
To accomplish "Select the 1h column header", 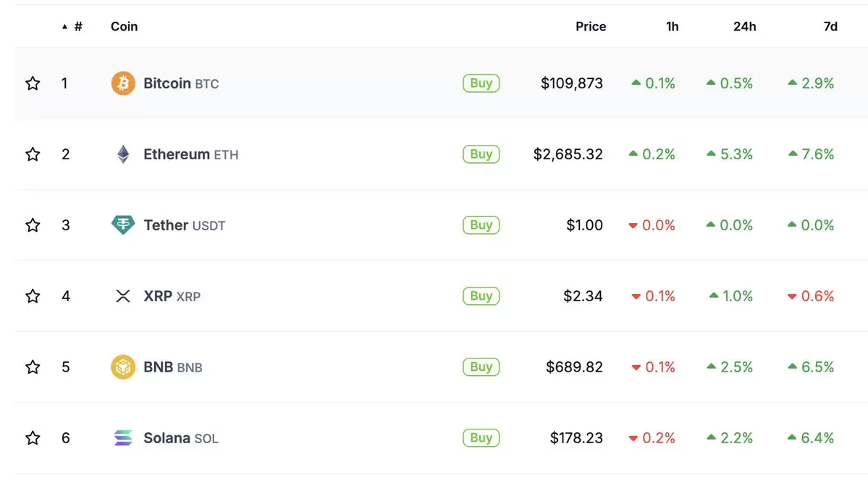I will click(672, 27).
